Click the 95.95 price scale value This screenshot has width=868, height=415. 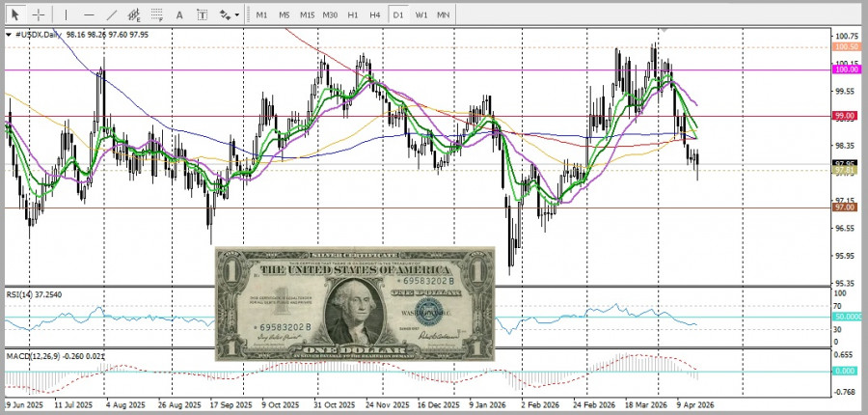click(845, 256)
